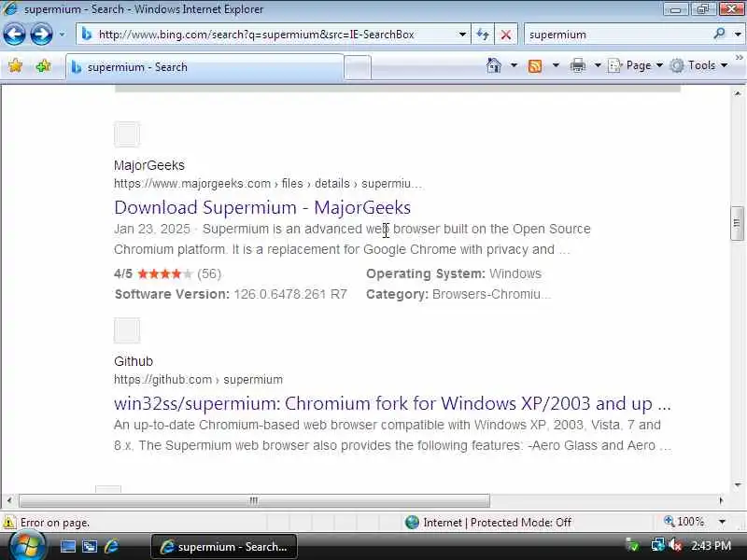
Task: Expand the address bar history dropdown
Action: point(462,35)
